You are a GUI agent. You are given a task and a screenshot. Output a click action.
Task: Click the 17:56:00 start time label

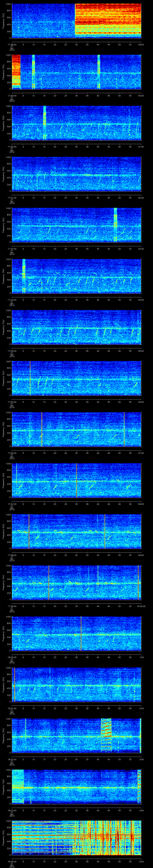[x=12, y=453]
